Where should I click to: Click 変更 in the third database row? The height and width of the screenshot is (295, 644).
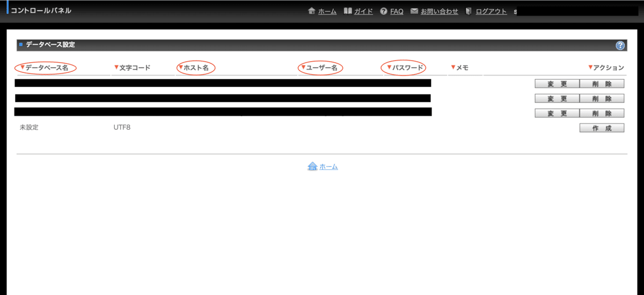[x=557, y=113]
